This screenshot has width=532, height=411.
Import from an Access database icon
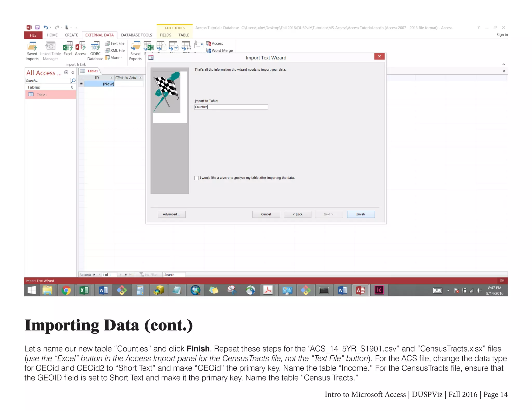[81, 49]
